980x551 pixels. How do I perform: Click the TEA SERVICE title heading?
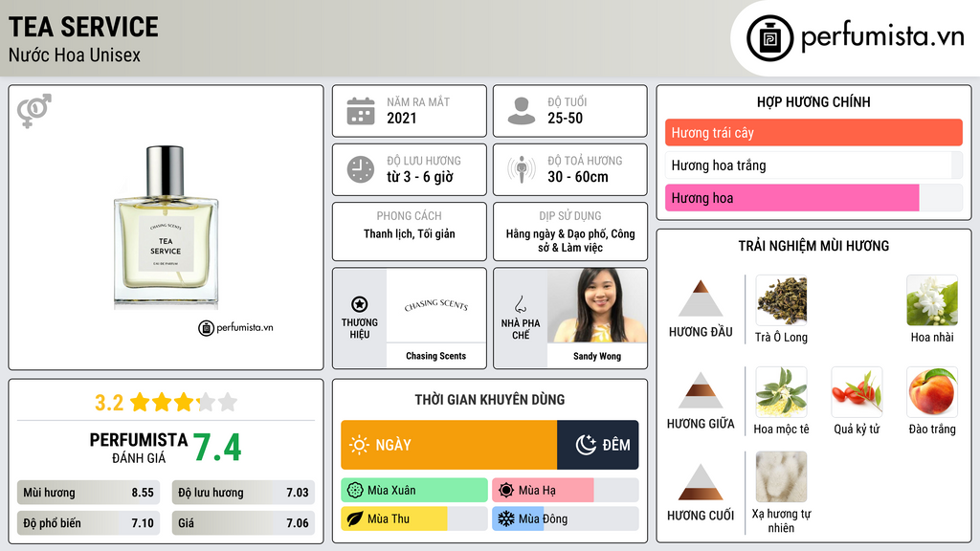(x=83, y=27)
